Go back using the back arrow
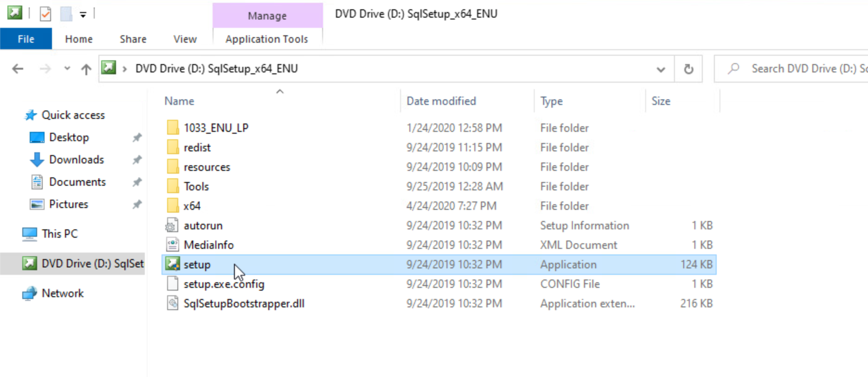The image size is (868, 377). pyautogui.click(x=18, y=69)
